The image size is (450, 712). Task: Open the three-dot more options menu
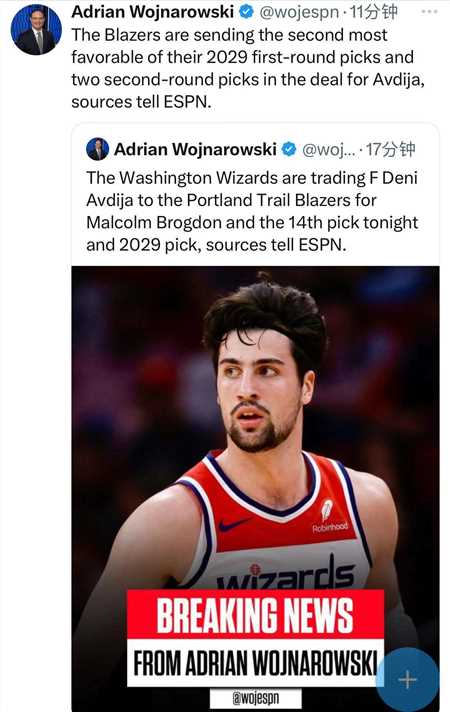[429, 11]
